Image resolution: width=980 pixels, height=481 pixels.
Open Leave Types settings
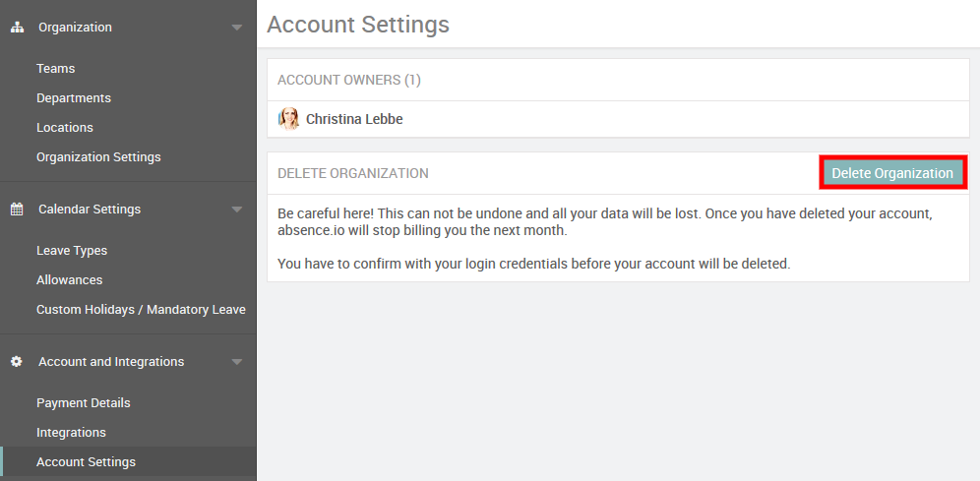pyautogui.click(x=72, y=251)
